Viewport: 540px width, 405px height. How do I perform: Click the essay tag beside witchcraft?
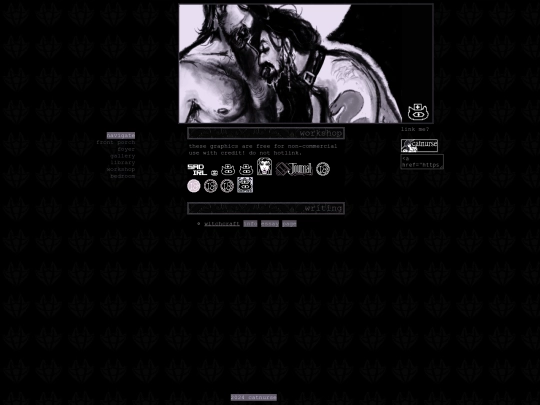pos(270,224)
